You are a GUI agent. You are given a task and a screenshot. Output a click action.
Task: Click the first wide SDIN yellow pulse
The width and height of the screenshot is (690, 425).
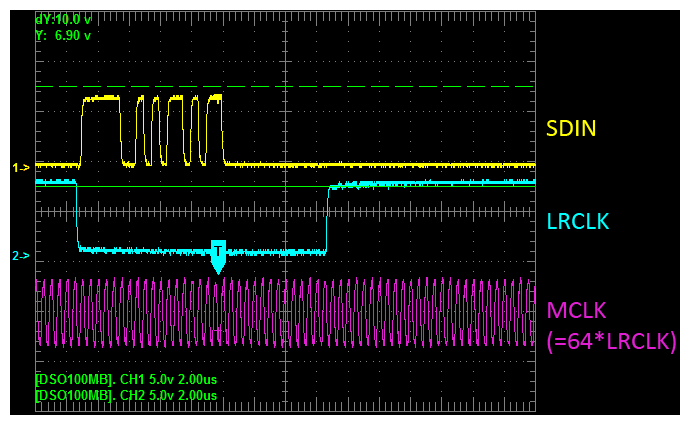(x=101, y=130)
